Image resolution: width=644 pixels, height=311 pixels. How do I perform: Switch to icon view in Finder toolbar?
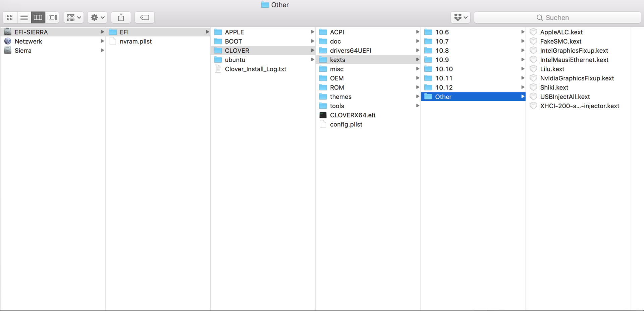(x=10, y=17)
